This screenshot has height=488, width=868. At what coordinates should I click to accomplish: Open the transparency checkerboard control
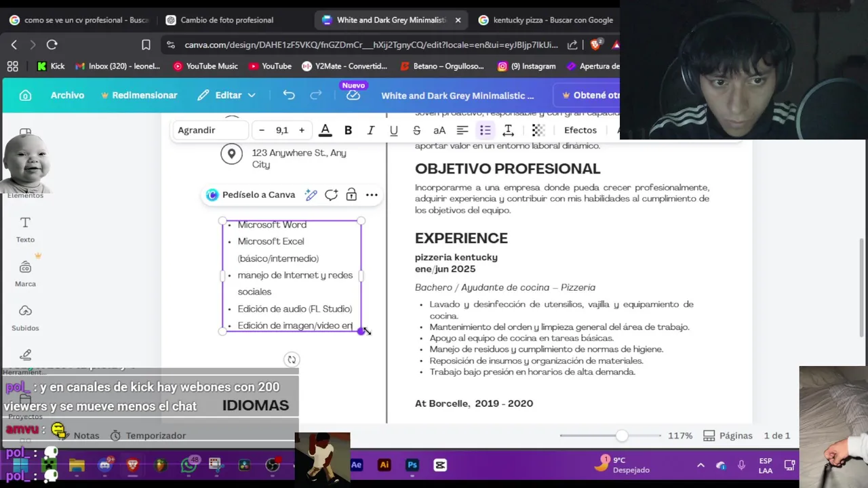538,130
